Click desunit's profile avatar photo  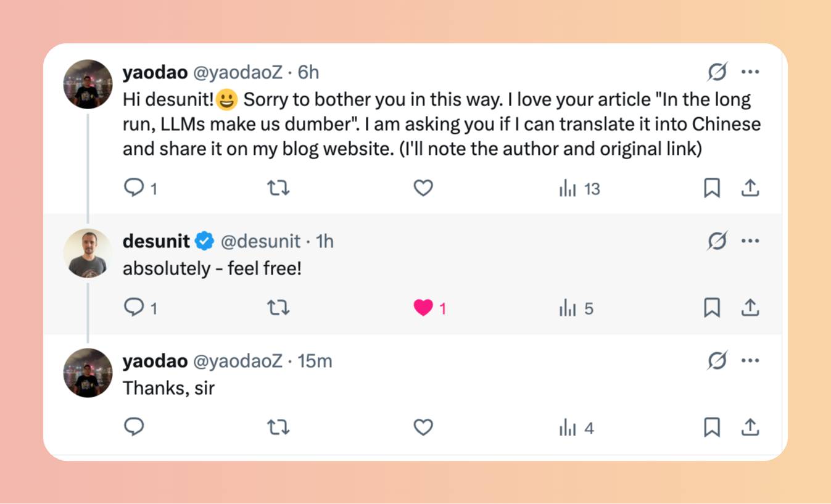tap(88, 253)
